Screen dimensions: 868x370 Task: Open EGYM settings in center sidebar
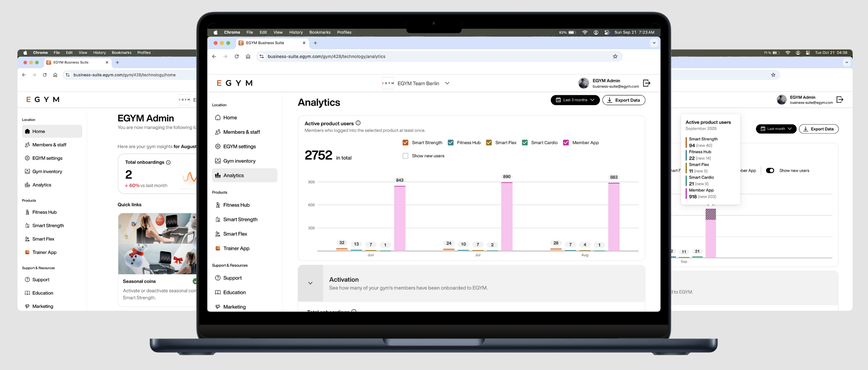(x=239, y=146)
